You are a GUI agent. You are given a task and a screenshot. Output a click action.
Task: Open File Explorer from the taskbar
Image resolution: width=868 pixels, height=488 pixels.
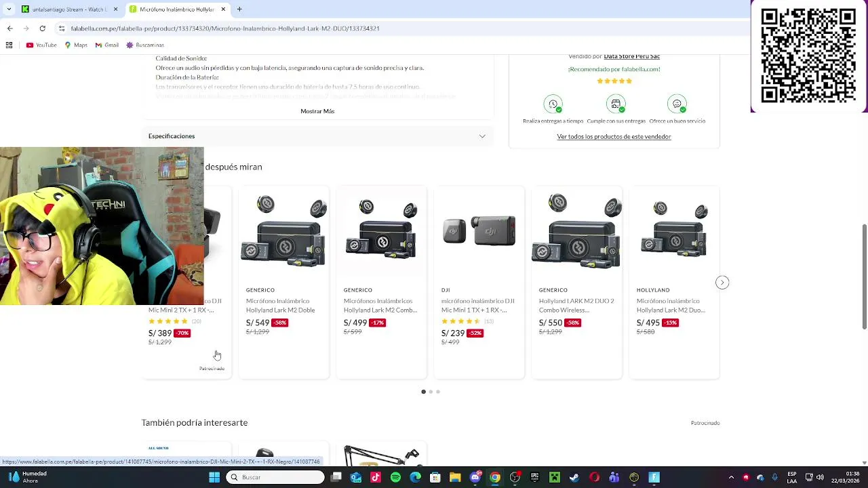click(455, 477)
